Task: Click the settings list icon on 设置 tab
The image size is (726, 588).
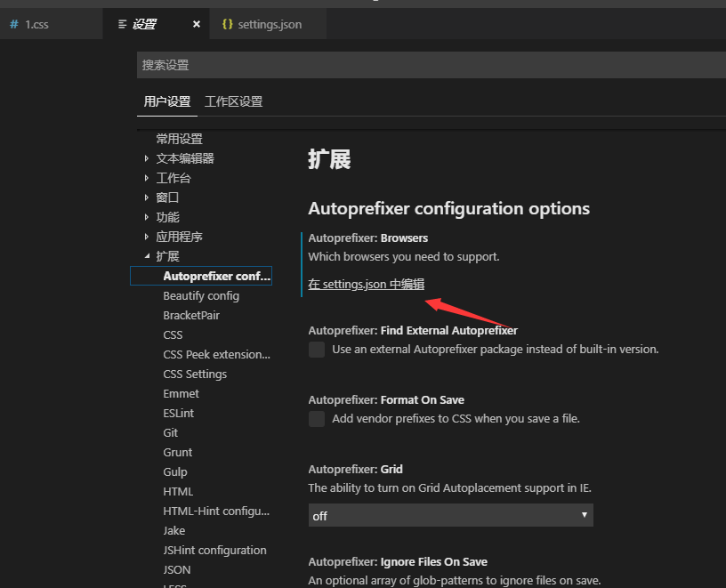Action: click(122, 24)
